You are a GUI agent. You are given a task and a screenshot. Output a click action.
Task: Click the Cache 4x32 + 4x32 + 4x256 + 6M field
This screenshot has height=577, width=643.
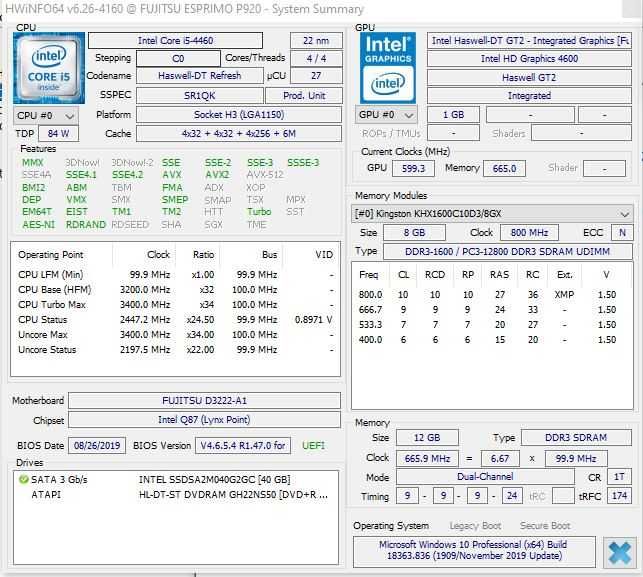point(239,134)
